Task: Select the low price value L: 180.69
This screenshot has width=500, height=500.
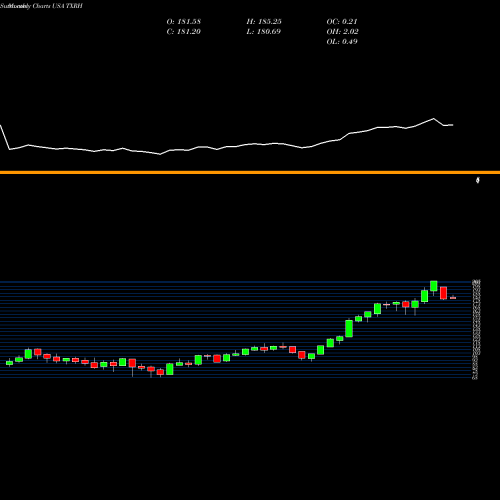Action: [x=264, y=32]
